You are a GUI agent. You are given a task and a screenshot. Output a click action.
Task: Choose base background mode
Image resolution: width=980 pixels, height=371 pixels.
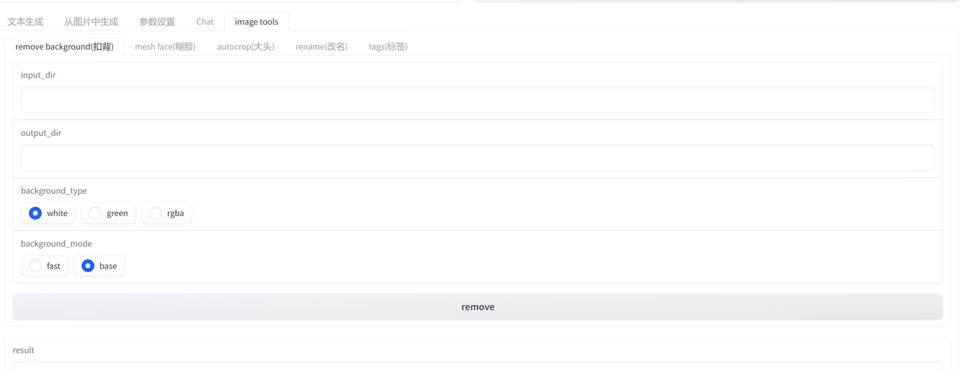point(99,266)
